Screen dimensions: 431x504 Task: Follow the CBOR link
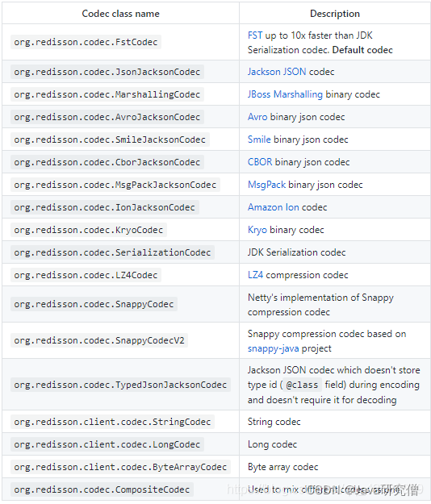(x=260, y=162)
